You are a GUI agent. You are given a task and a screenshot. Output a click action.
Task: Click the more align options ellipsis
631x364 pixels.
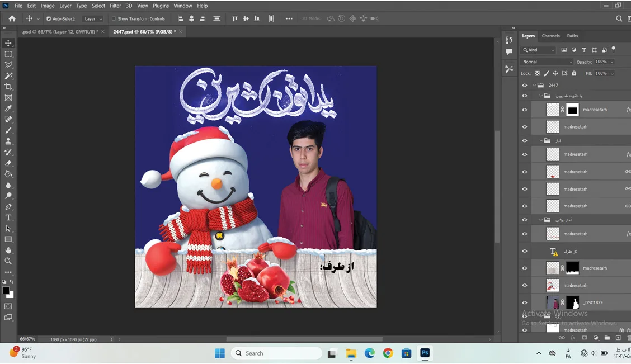point(289,18)
